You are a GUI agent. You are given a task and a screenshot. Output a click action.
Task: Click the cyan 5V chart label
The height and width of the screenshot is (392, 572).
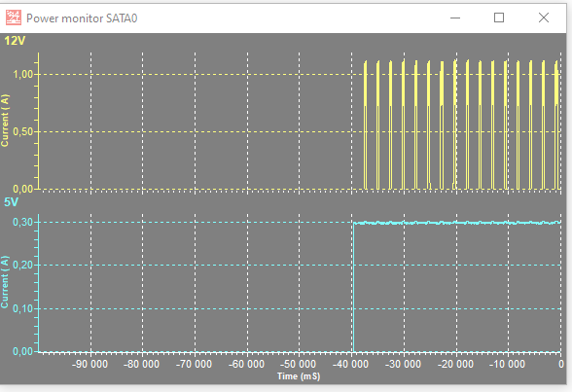coord(11,202)
